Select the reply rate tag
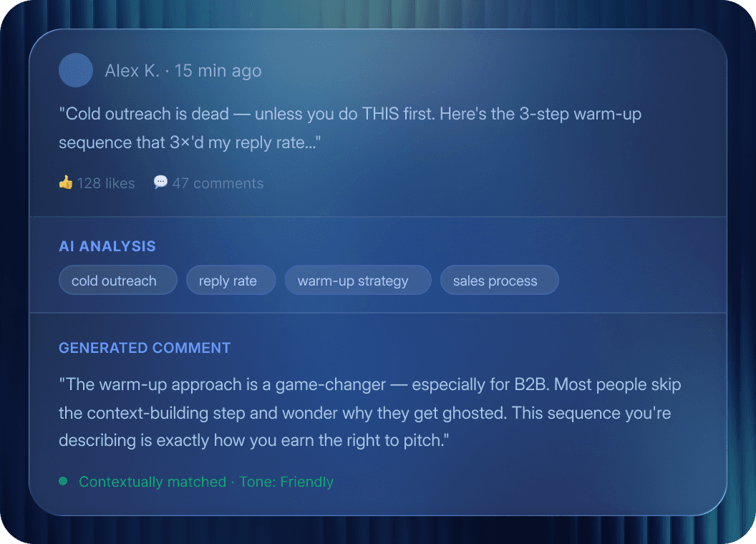 [x=231, y=280]
